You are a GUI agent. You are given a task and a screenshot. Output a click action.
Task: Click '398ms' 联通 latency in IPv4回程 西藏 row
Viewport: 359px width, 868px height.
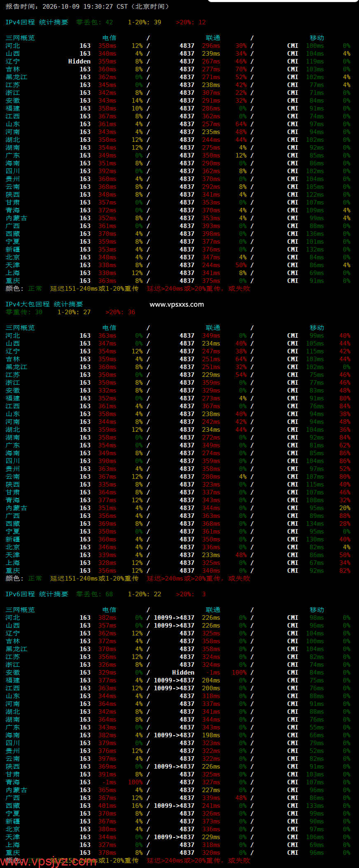(x=211, y=234)
